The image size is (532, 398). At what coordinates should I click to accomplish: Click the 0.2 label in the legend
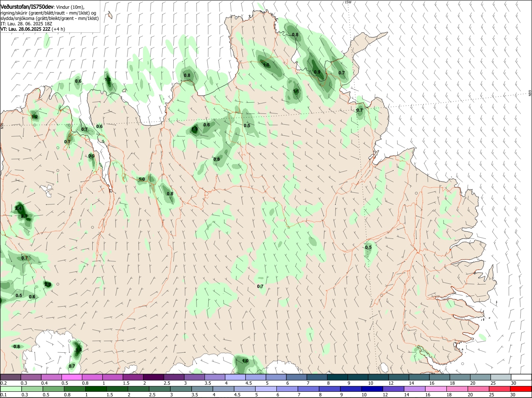coord(4,383)
